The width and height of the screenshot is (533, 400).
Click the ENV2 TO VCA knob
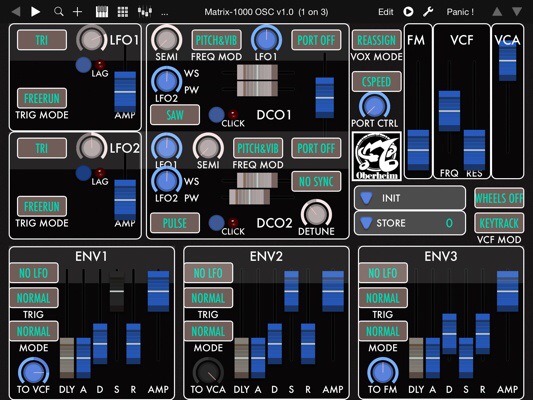tap(208, 372)
